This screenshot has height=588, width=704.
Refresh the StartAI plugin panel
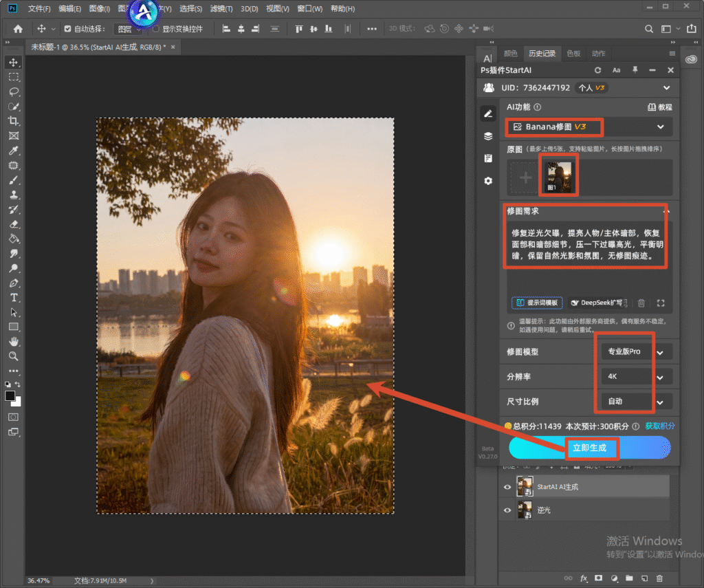click(597, 71)
